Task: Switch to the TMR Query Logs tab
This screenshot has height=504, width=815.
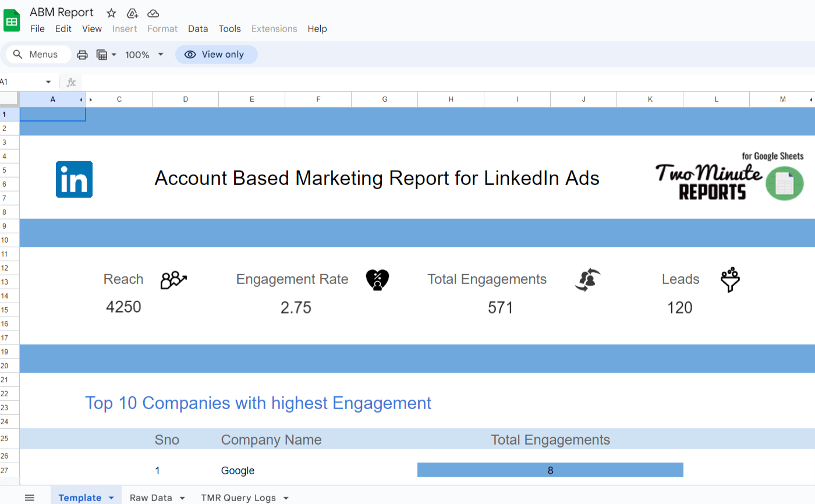Action: tap(238, 498)
